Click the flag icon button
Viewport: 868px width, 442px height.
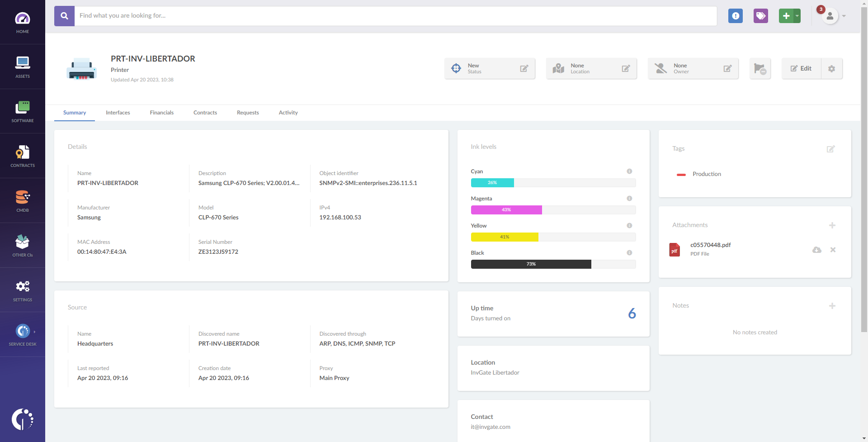click(760, 69)
